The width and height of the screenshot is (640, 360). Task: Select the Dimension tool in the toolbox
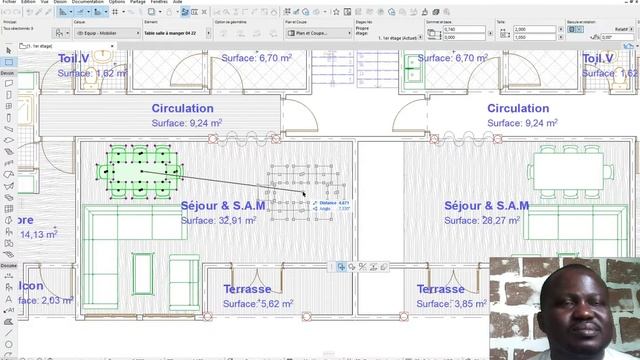coord(9,276)
